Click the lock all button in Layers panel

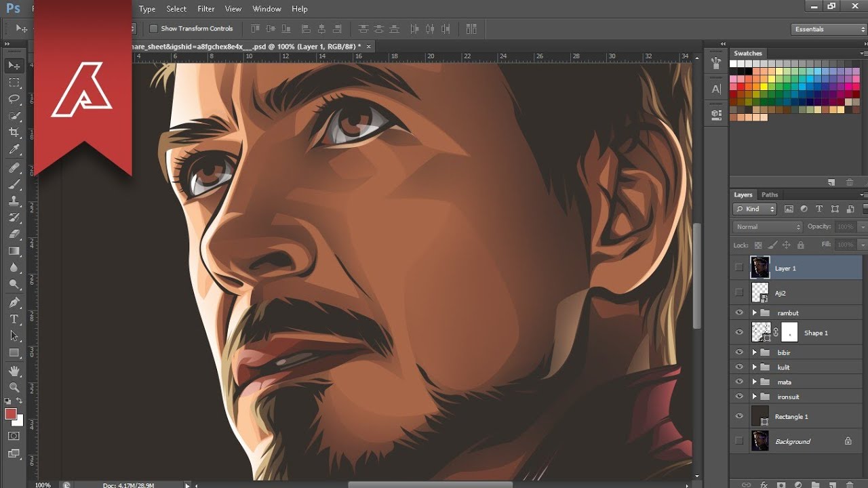pyautogui.click(x=801, y=245)
